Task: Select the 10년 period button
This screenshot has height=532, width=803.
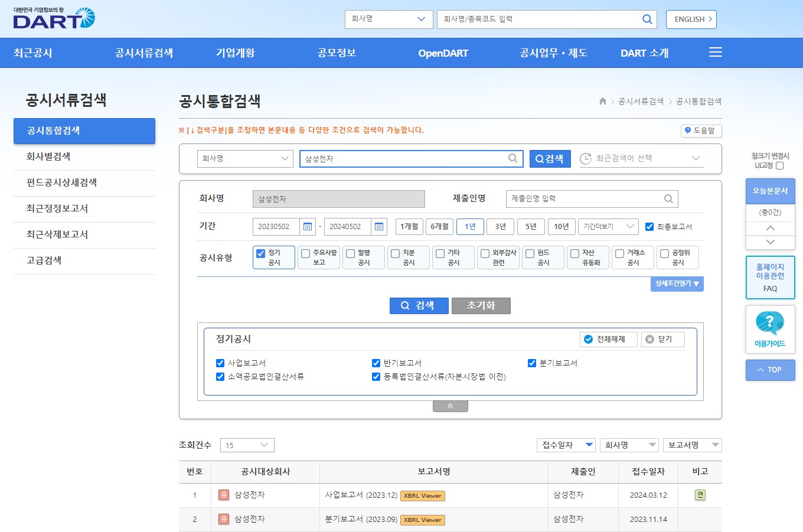Action: tap(562, 226)
